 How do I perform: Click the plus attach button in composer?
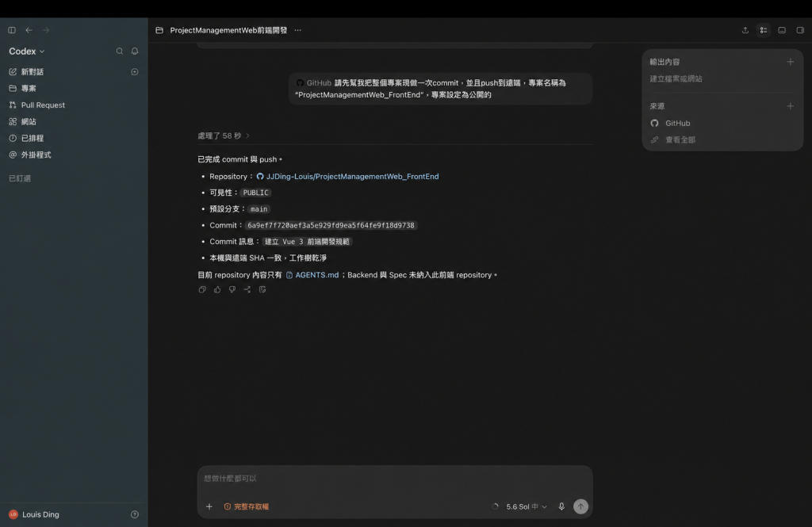coord(209,507)
